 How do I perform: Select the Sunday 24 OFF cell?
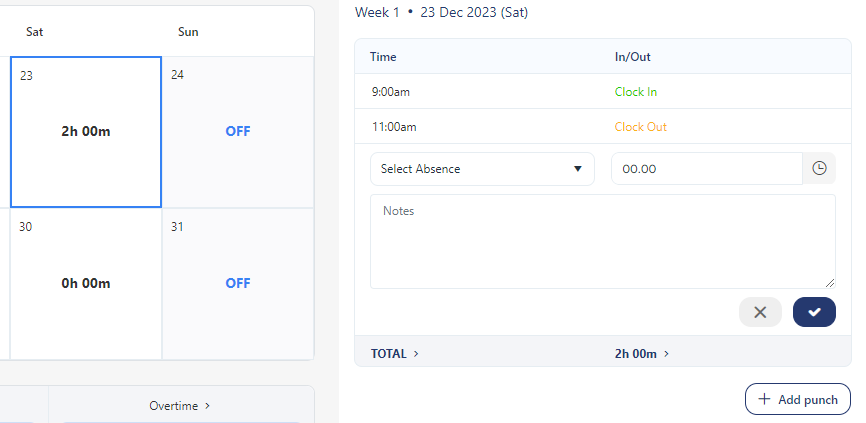point(238,132)
